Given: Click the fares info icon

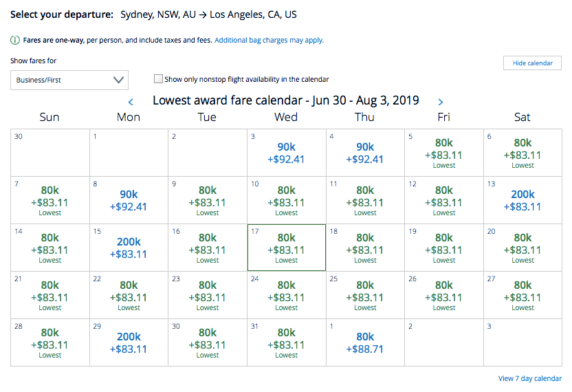Looking at the screenshot, I should click(14, 41).
